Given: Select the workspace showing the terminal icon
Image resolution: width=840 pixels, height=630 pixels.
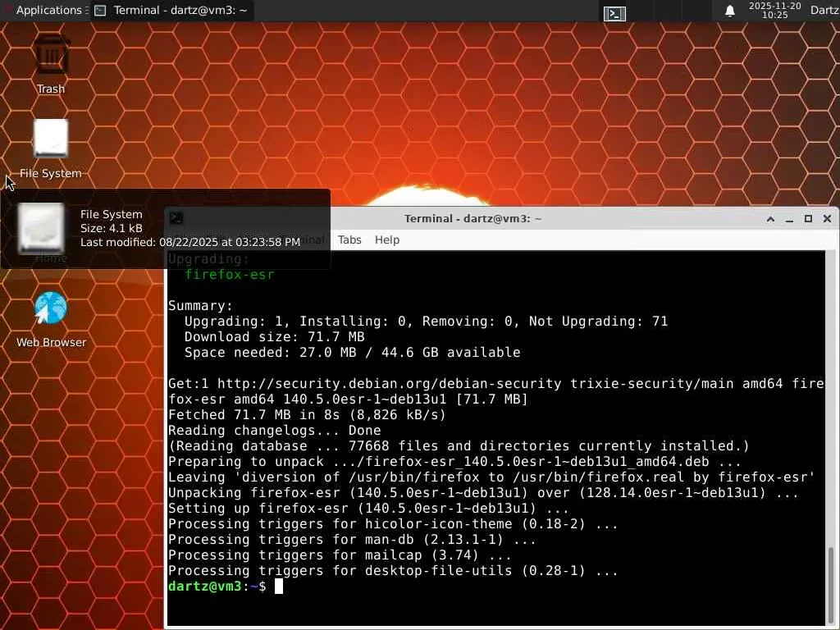Looking at the screenshot, I should pos(614,13).
